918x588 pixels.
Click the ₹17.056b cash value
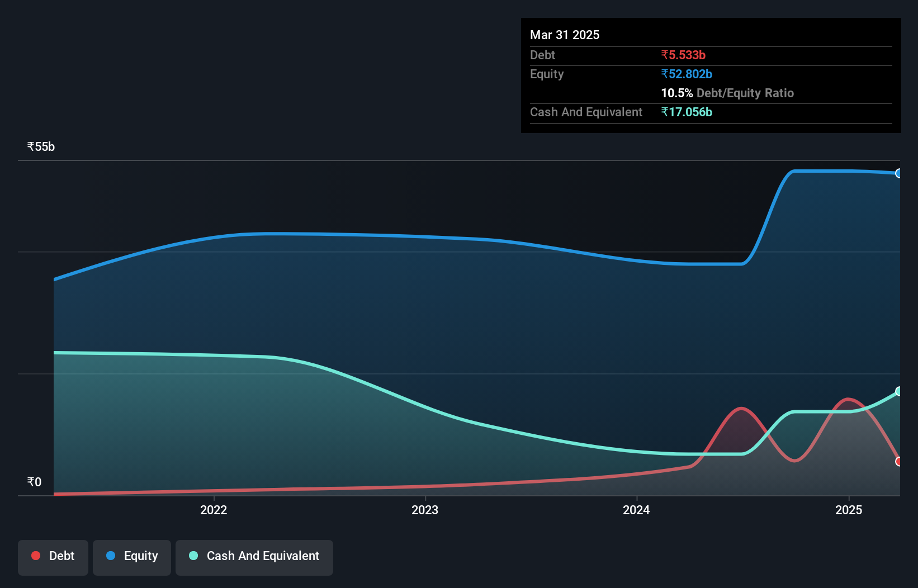[x=687, y=112]
